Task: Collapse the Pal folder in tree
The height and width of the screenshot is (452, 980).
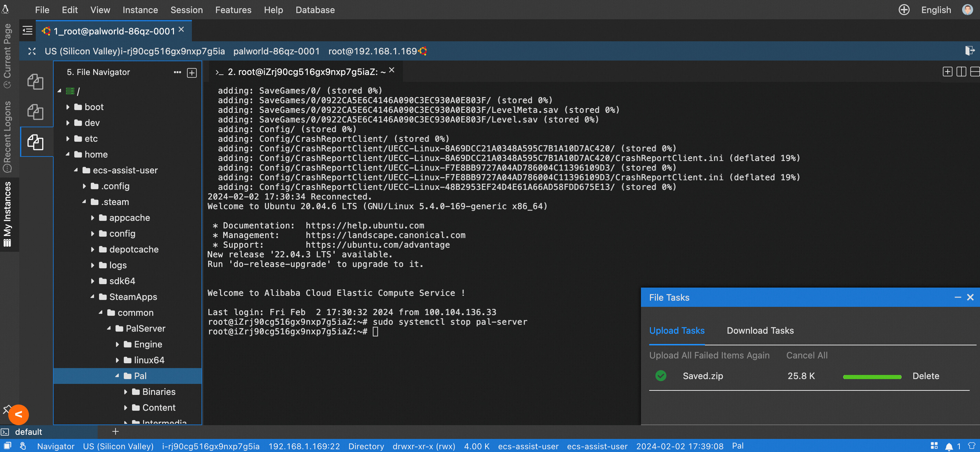Action: coord(117,376)
